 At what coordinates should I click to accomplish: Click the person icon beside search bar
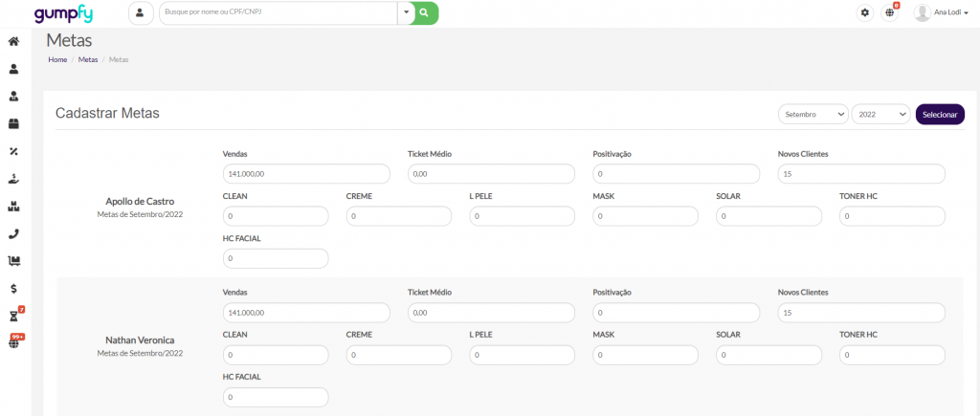pos(141,12)
